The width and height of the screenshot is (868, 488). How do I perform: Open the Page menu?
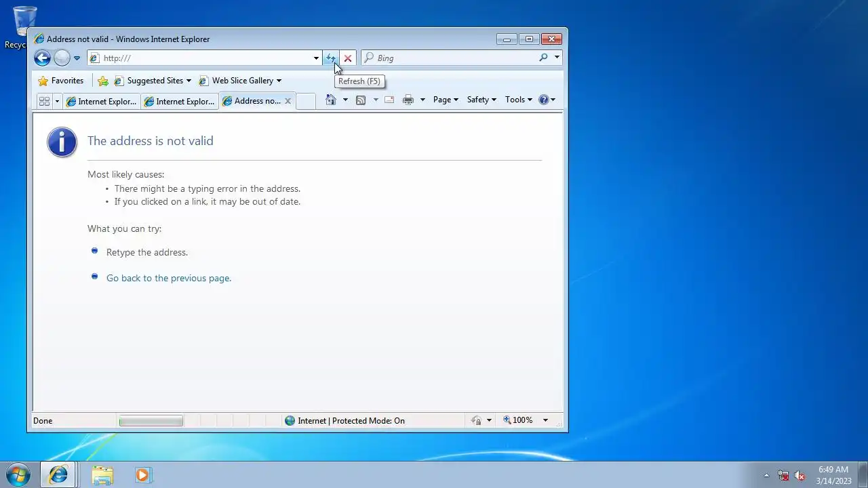click(x=446, y=100)
